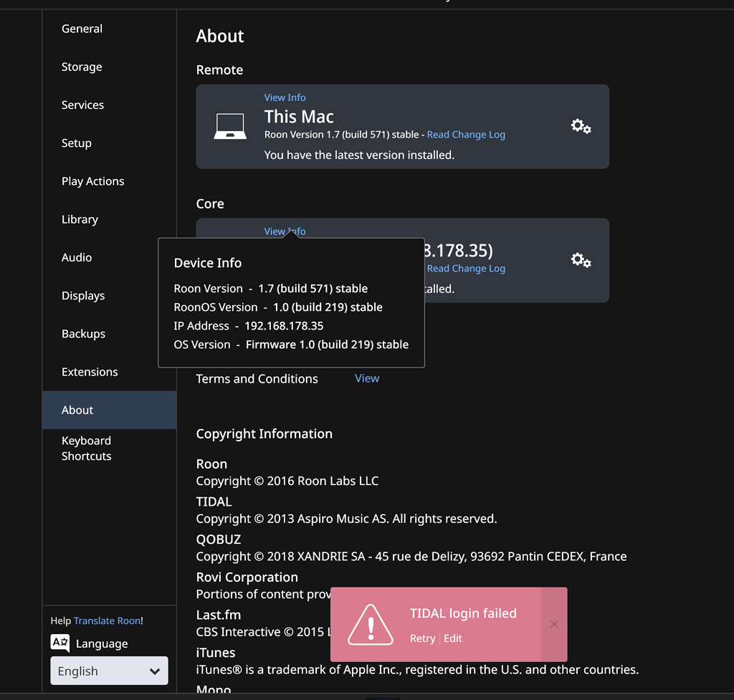Image resolution: width=734 pixels, height=700 pixels.
Task: Click the warning triangle on the TIDAL notification
Action: click(x=370, y=623)
